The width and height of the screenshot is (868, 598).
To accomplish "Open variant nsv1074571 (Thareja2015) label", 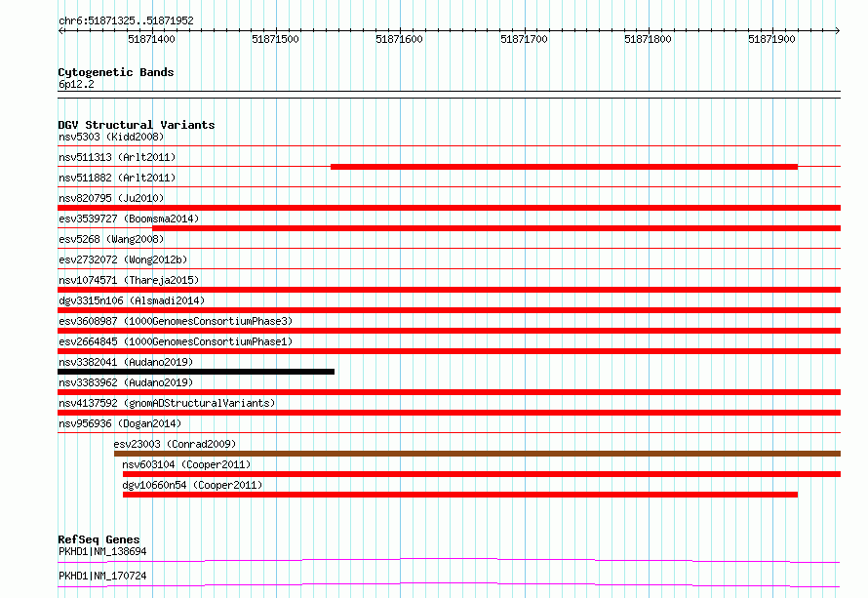I will click(x=129, y=280).
